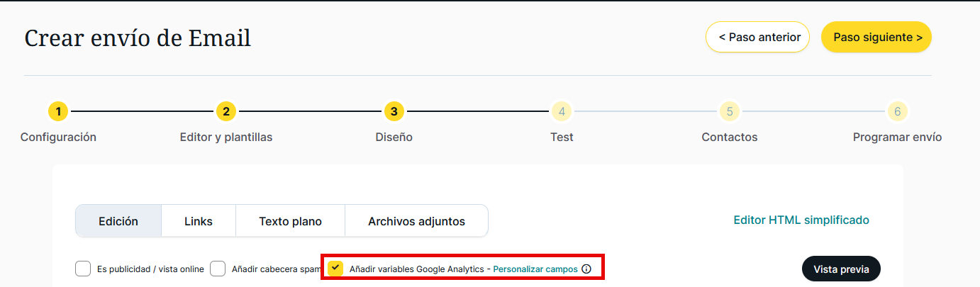Go to step 2 Editor y plantillas
This screenshot has height=287, width=980.
click(x=225, y=111)
